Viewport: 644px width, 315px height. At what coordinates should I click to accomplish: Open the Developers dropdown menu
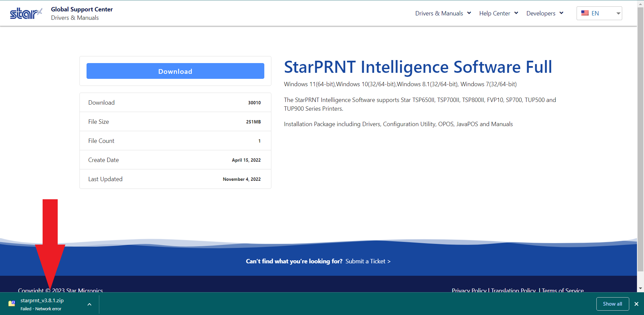[x=545, y=13]
